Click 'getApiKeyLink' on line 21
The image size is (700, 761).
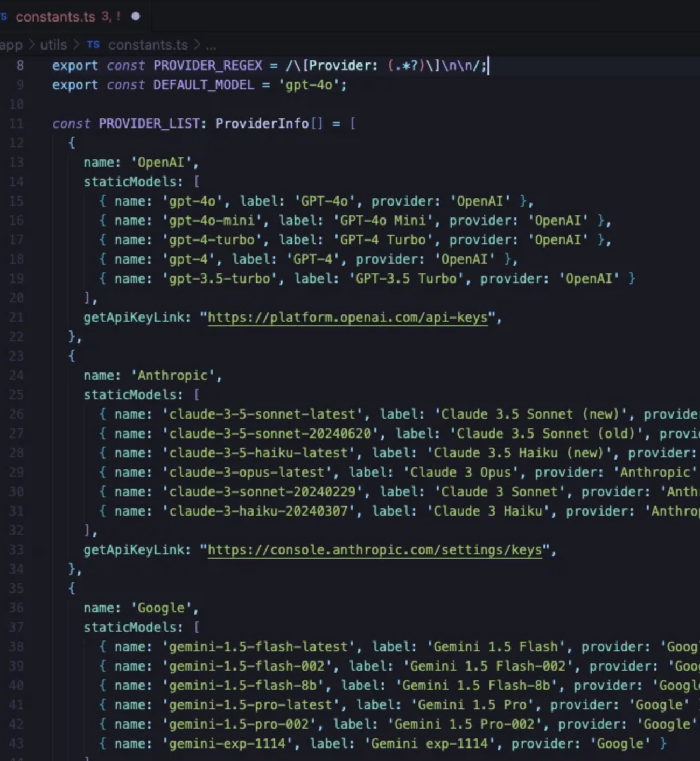[x=134, y=318]
